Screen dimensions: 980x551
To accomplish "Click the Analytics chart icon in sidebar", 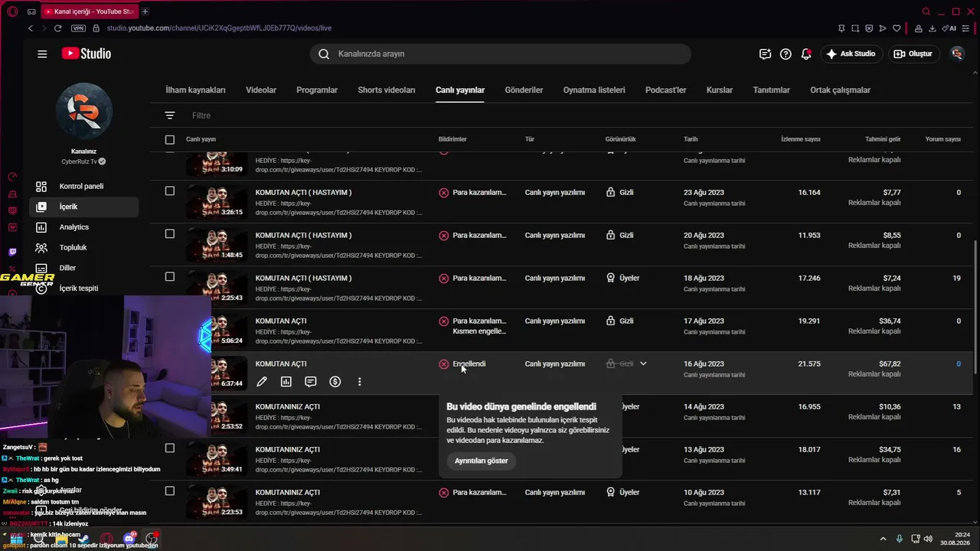I will [x=41, y=227].
